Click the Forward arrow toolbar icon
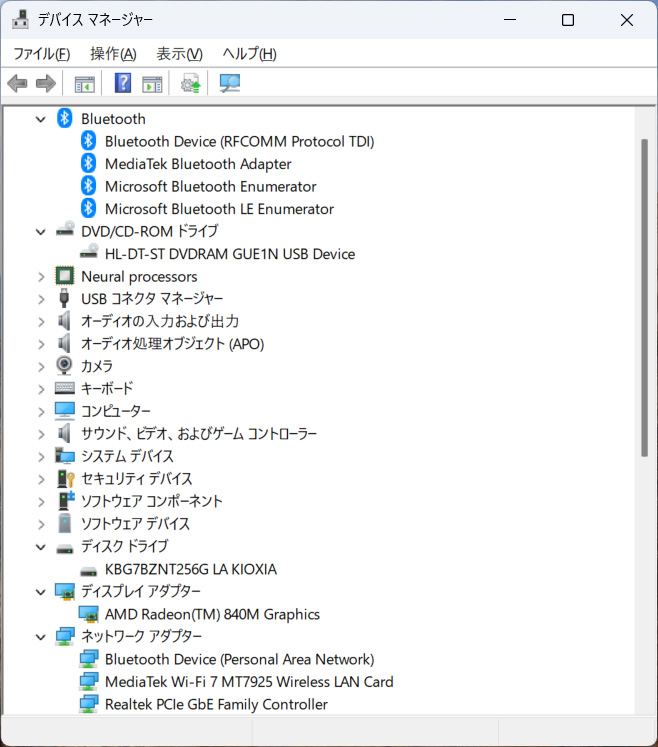 [x=46, y=84]
